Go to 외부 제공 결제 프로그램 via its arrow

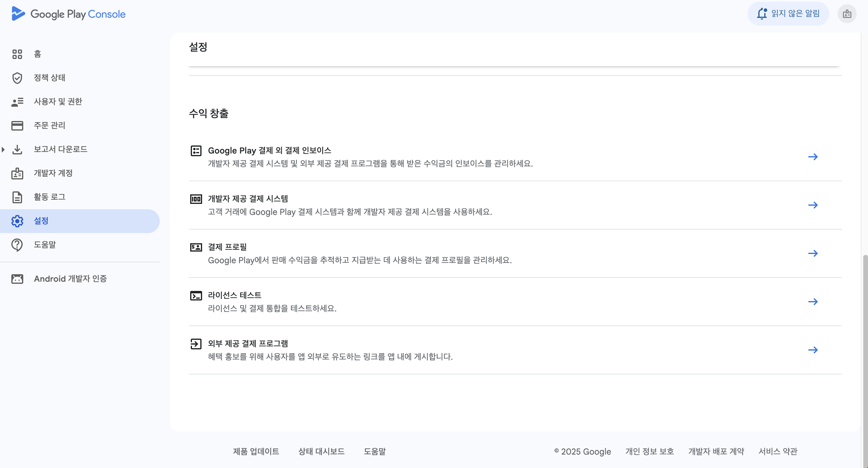[813, 350]
